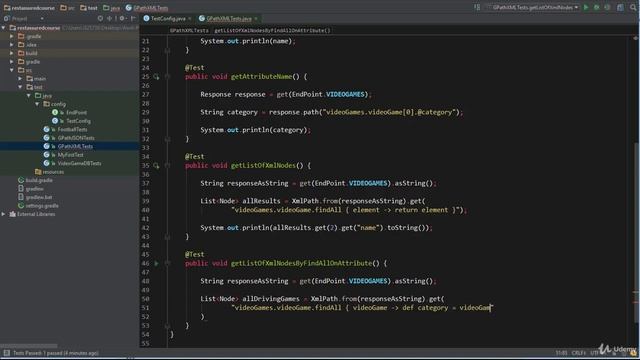This screenshot has width=640, height=360.
Task: Expand the gradle folder arrow
Action: click(x=12, y=62)
